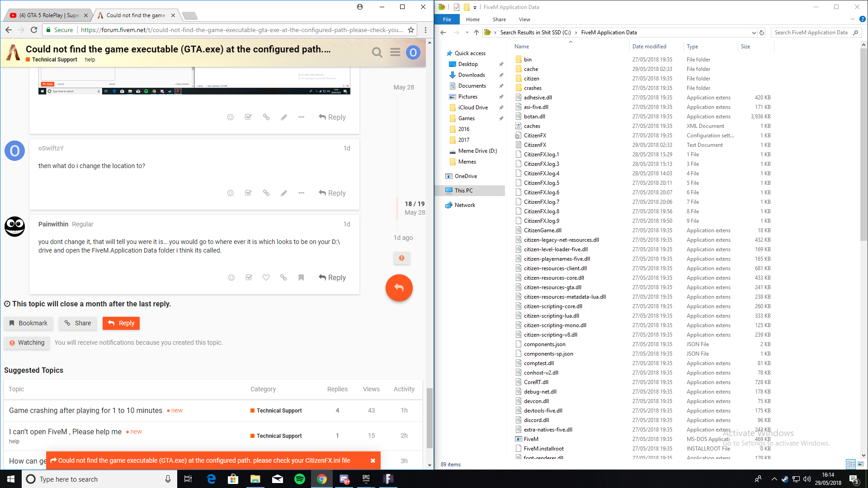Click the Search FiveM Application Data field
868x488 pixels.
[x=811, y=33]
